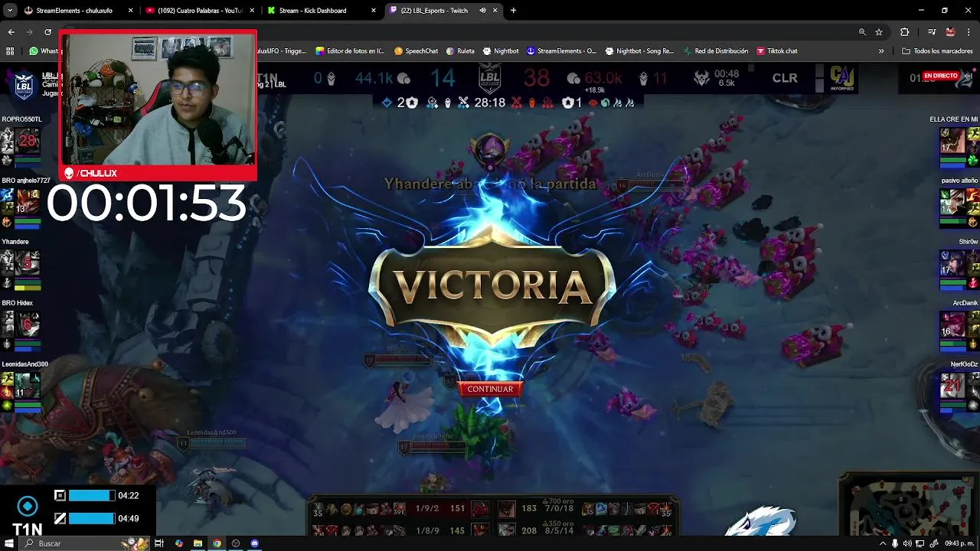Screen dimensions: 980x551
Task: Open the WhatsApp bookmark
Action: (44, 51)
